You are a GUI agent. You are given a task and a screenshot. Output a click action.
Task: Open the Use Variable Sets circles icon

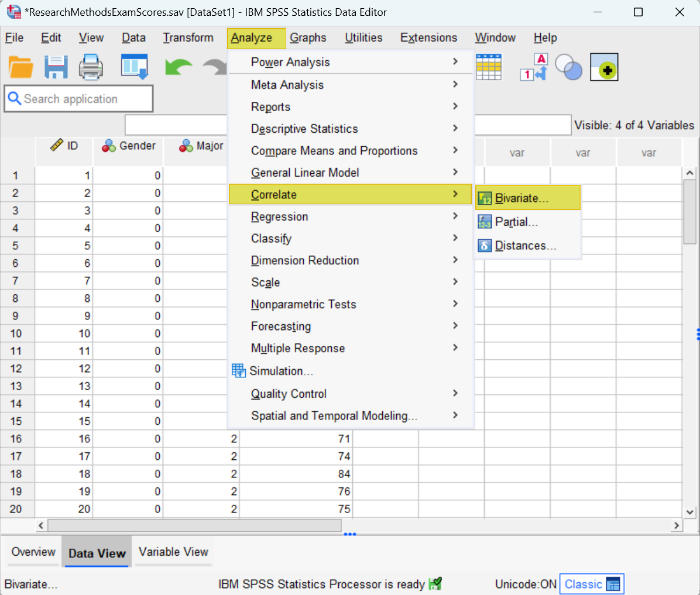(x=568, y=67)
